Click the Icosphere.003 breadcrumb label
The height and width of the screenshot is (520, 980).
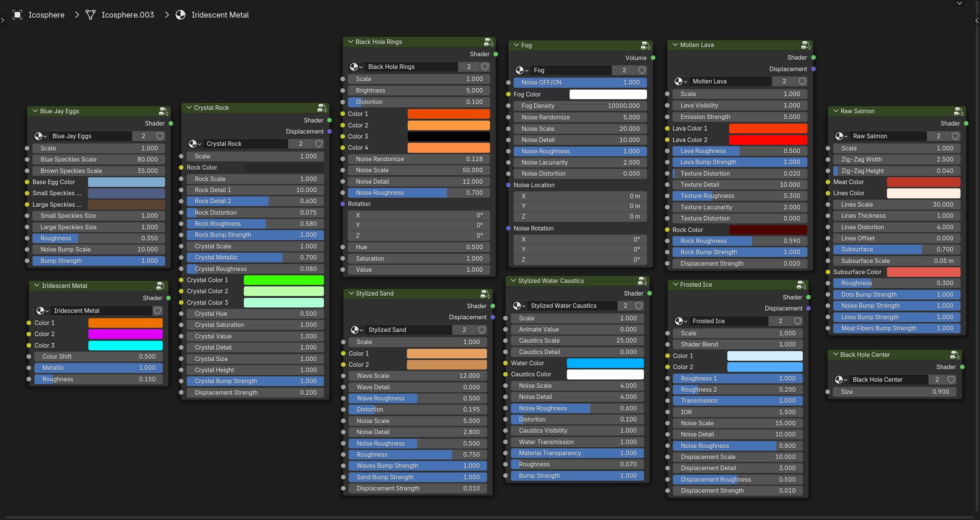[x=128, y=15]
